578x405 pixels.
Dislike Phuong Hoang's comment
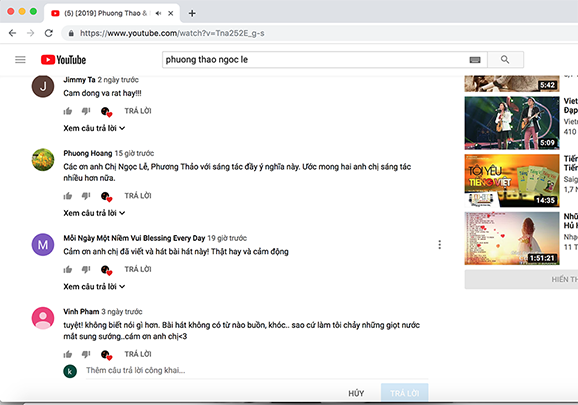(x=86, y=196)
